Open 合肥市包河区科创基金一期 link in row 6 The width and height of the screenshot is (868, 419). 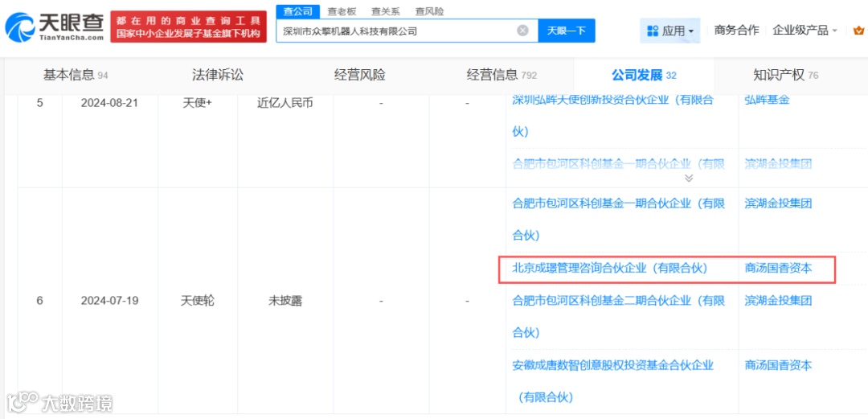pyautogui.click(x=618, y=219)
